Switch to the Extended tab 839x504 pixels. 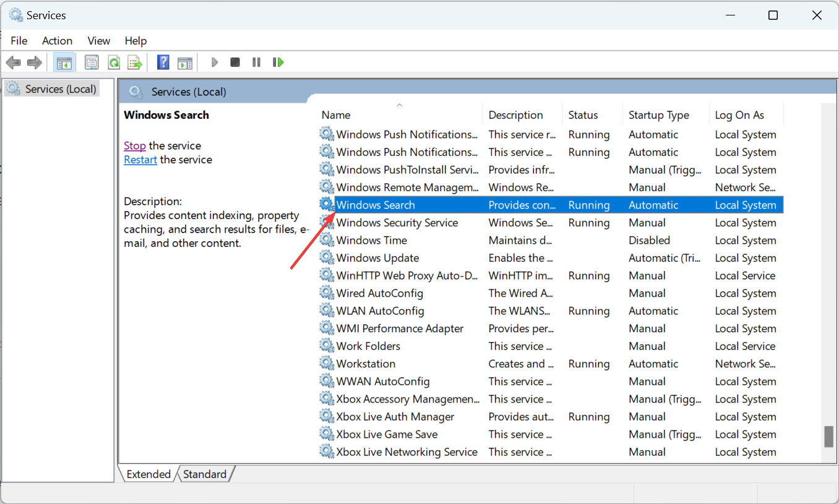[148, 474]
